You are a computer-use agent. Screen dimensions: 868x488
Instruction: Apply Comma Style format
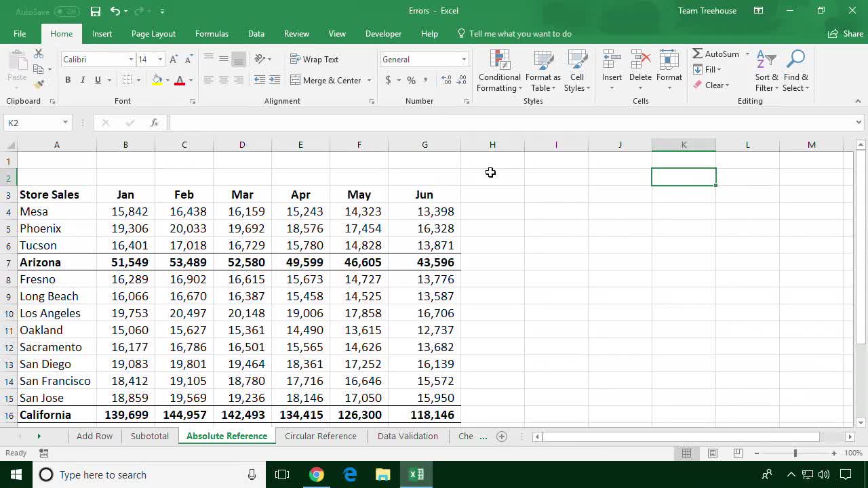coord(426,80)
